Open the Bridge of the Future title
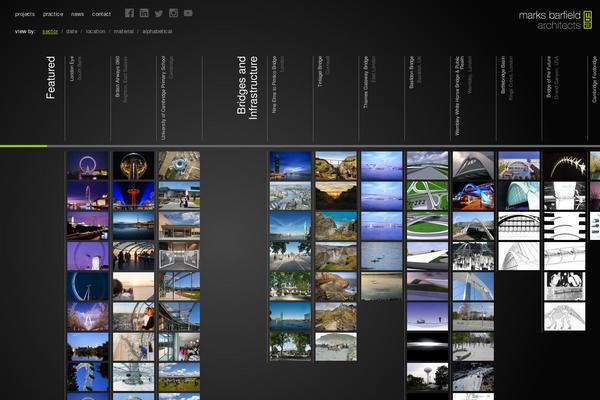The width and height of the screenshot is (600, 400). coord(549,77)
